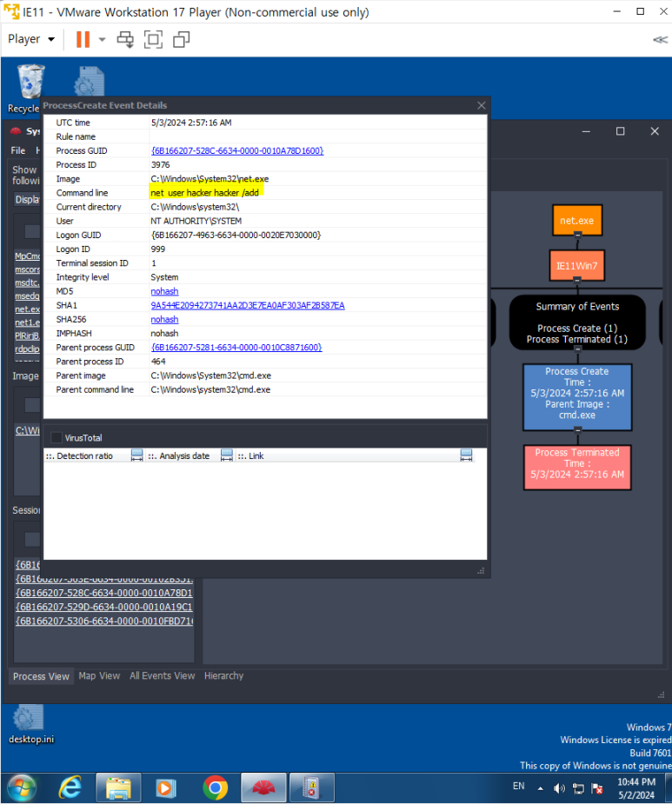
Task: Open the security warning taskbar app
Action: click(312, 787)
